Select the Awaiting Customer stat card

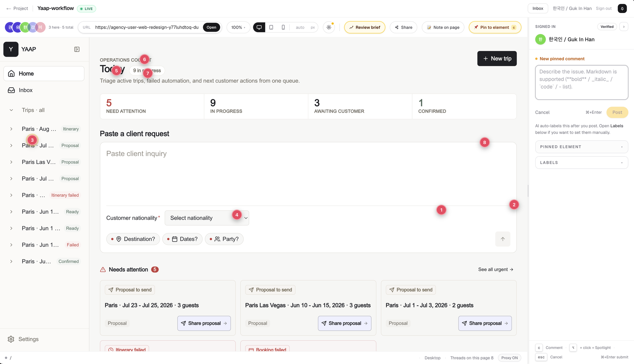(x=360, y=106)
